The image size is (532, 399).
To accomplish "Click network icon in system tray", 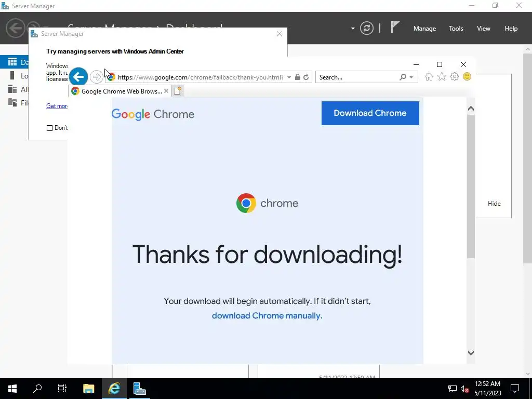I will pyautogui.click(x=453, y=389).
